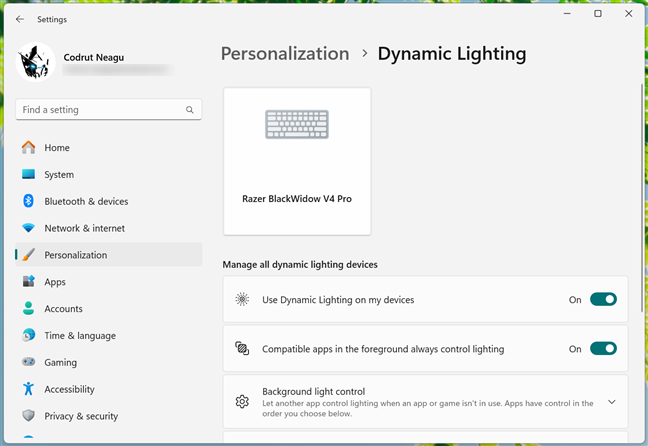Click the System monitor icon
The image size is (648, 446).
(x=29, y=174)
